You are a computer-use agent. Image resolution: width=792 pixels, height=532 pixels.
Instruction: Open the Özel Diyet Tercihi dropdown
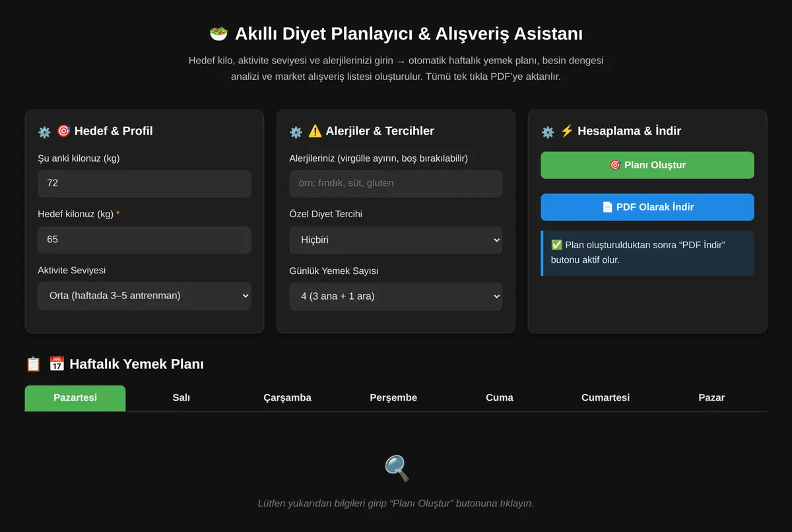click(396, 240)
